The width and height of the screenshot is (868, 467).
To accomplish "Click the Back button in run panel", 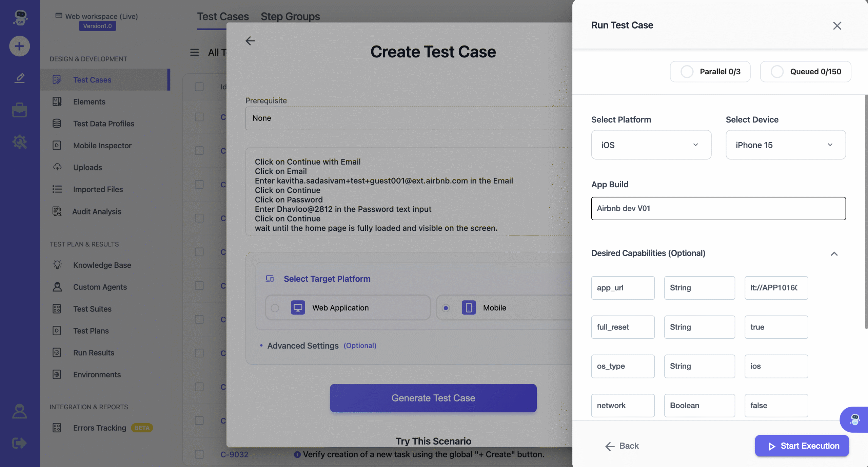I will 622,446.
